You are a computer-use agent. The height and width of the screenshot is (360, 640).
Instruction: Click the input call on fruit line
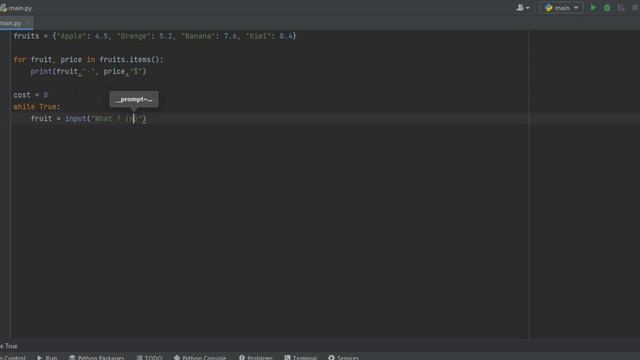point(105,119)
